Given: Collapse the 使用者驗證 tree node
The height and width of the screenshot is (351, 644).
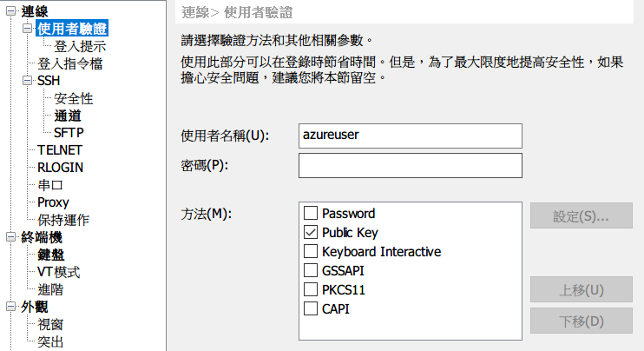Looking at the screenshot, I should [x=29, y=29].
